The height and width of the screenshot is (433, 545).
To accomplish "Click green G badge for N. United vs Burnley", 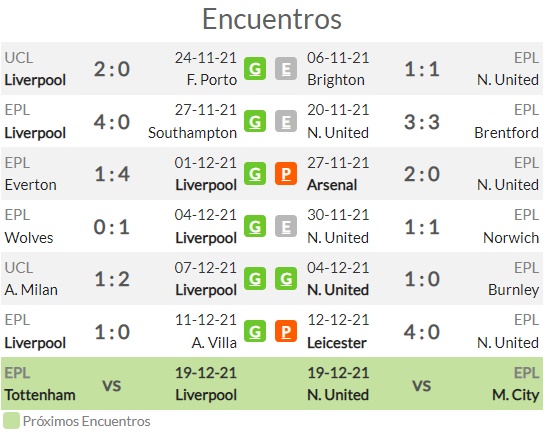I will tap(286, 278).
